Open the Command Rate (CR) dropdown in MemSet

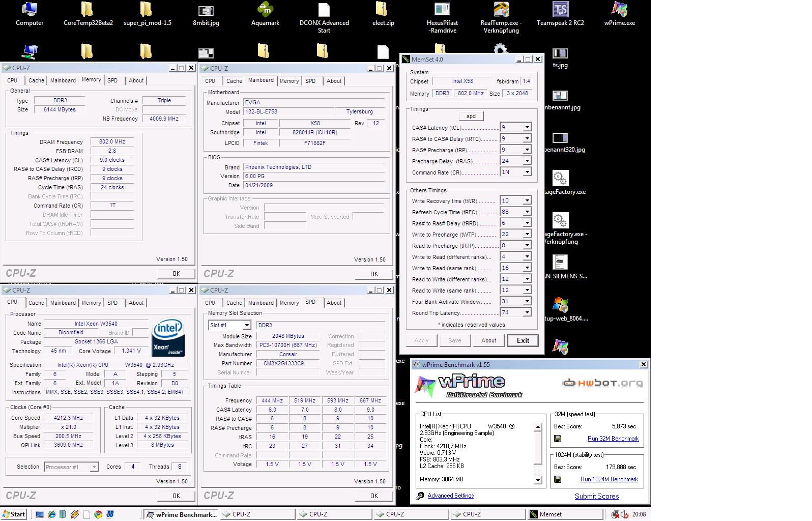(527, 172)
